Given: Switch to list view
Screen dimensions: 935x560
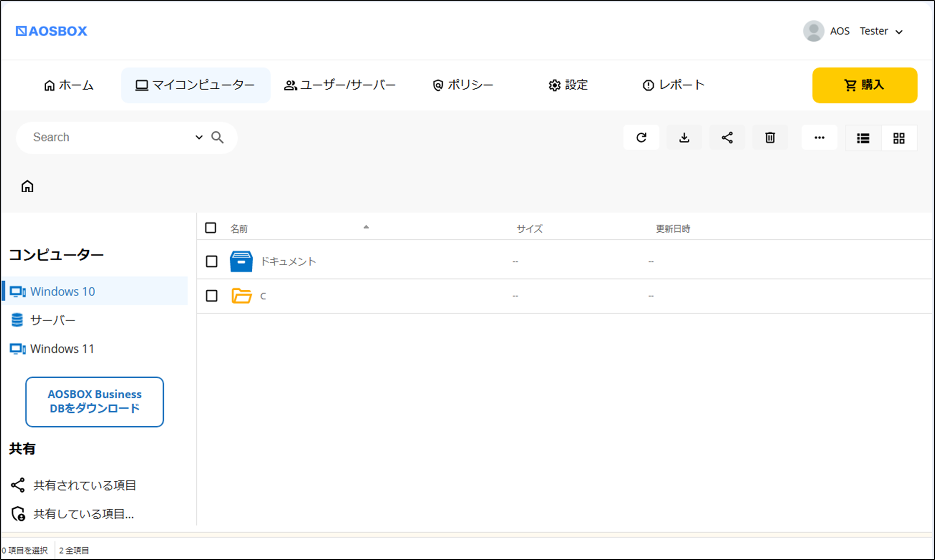Looking at the screenshot, I should 863,138.
